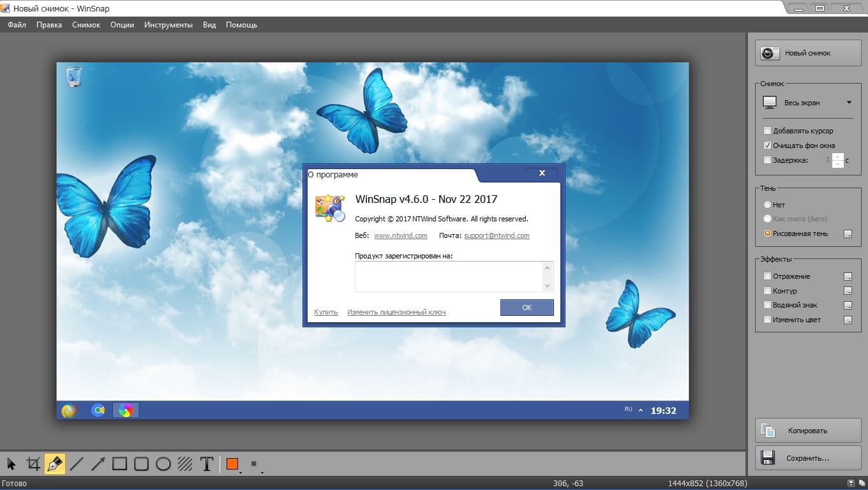Click the Recycle Bin in the captured desktop

pyautogui.click(x=74, y=77)
